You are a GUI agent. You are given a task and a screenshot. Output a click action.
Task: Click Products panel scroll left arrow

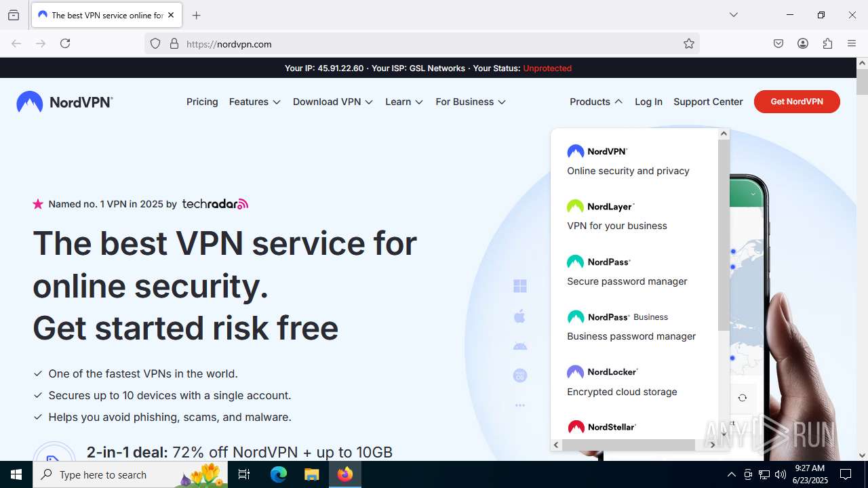coord(556,445)
